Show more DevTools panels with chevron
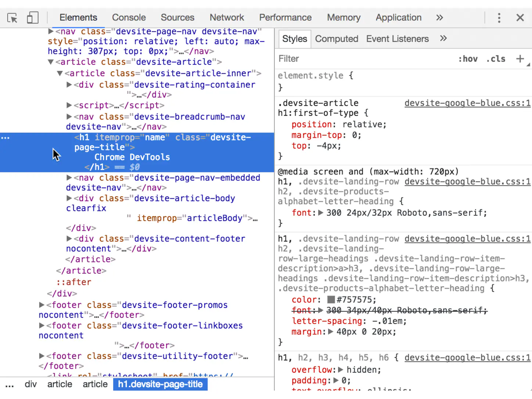 tap(439, 18)
